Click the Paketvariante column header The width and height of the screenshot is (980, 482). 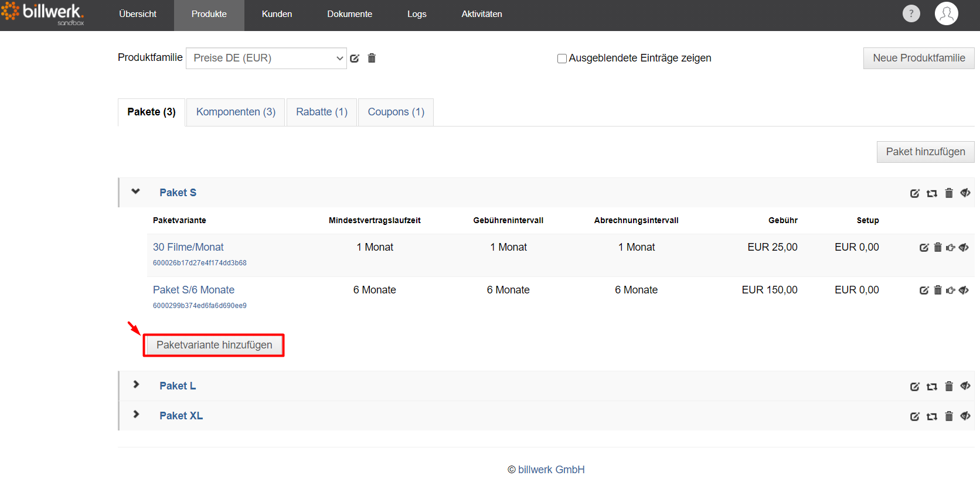pyautogui.click(x=179, y=221)
